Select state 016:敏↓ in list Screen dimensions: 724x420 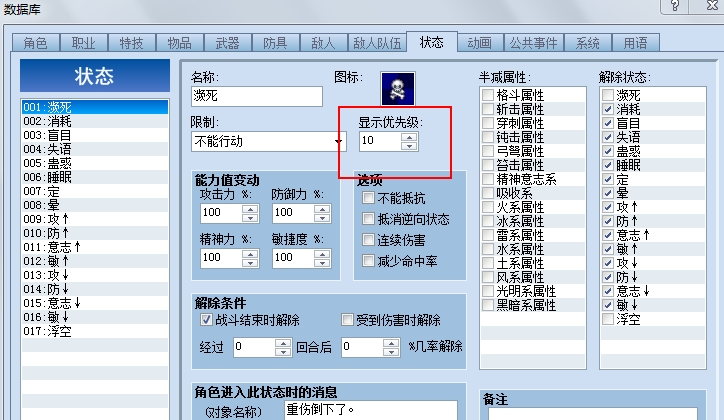(x=95, y=317)
